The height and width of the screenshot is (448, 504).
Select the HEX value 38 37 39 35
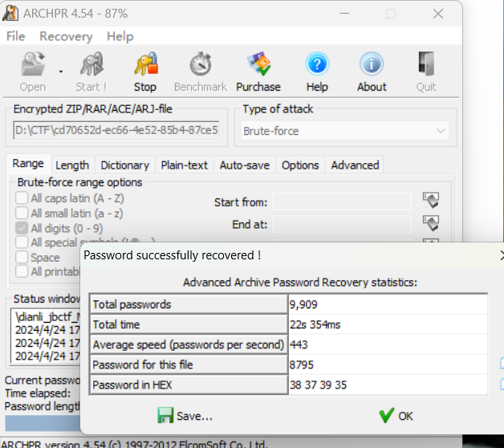pyautogui.click(x=319, y=385)
